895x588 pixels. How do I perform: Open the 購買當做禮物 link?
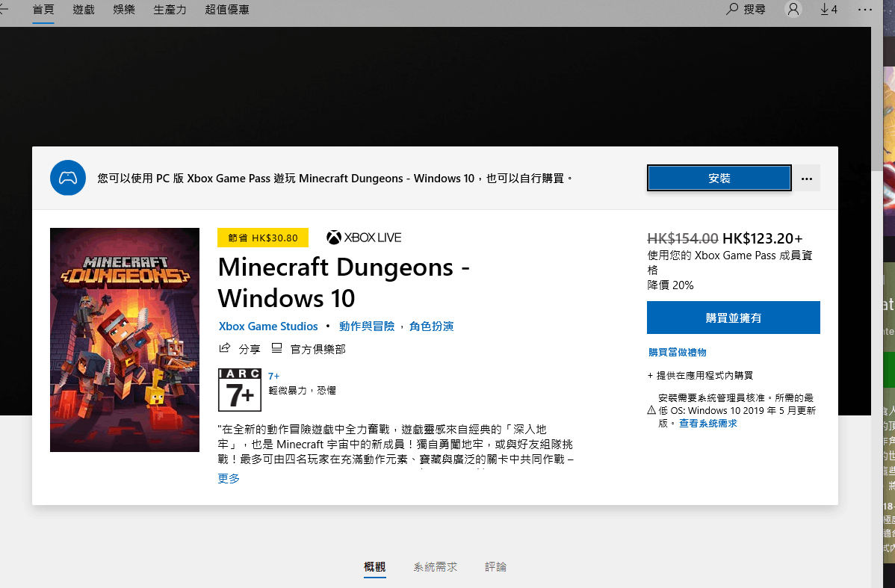point(678,352)
